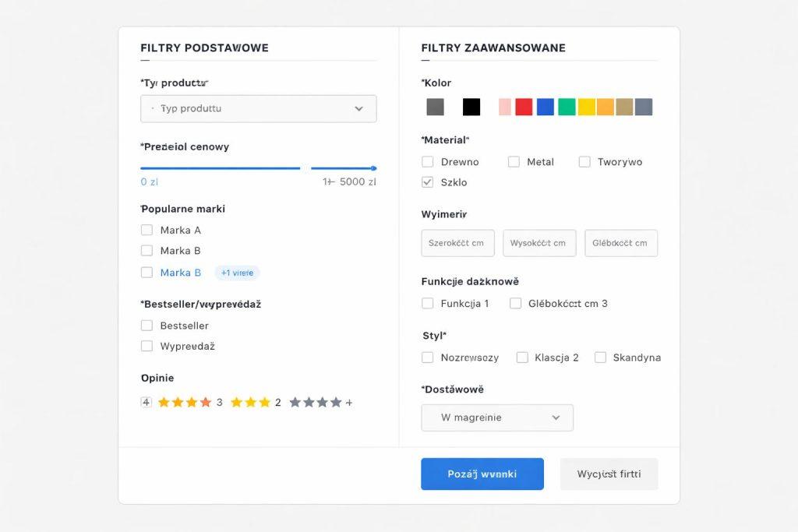The image size is (798, 532).
Task: Tick the Marka A brand checkbox
Action: [x=147, y=230]
